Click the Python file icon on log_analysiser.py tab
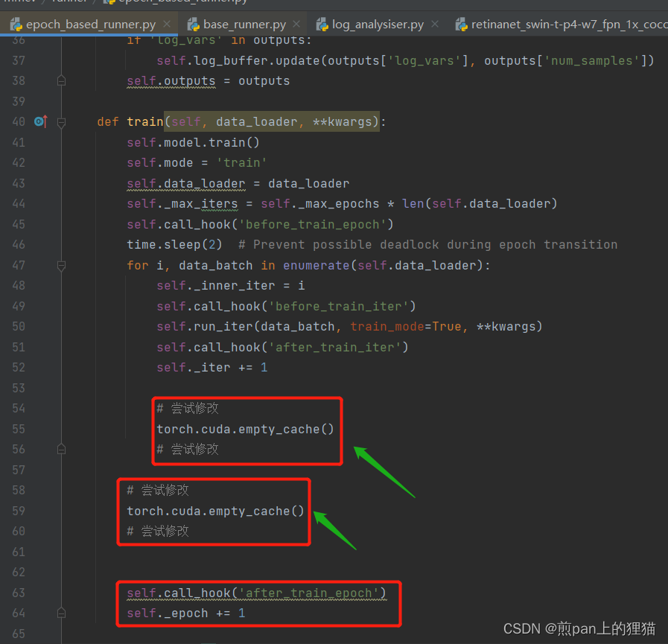The height and width of the screenshot is (644, 668). pyautogui.click(x=322, y=25)
